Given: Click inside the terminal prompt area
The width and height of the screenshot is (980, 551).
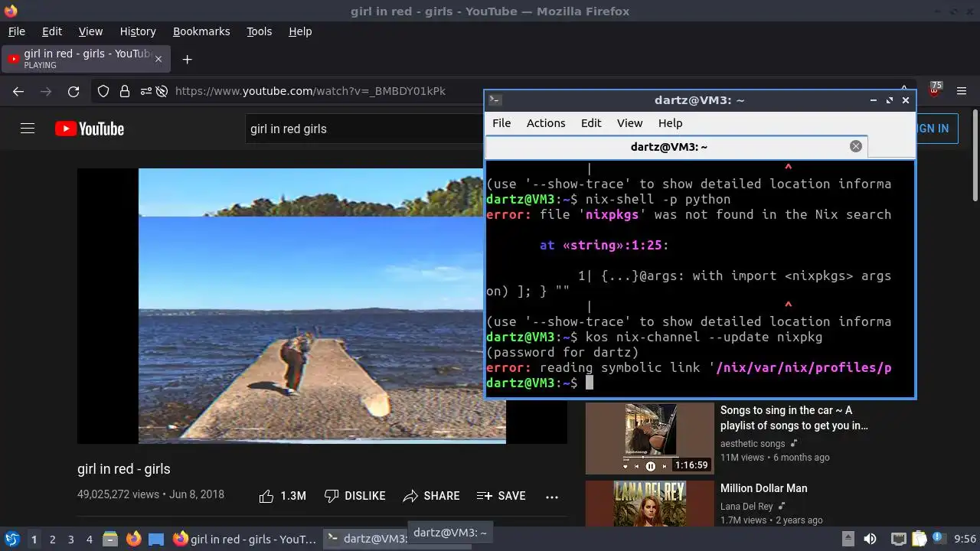Looking at the screenshot, I should click(x=701, y=279).
